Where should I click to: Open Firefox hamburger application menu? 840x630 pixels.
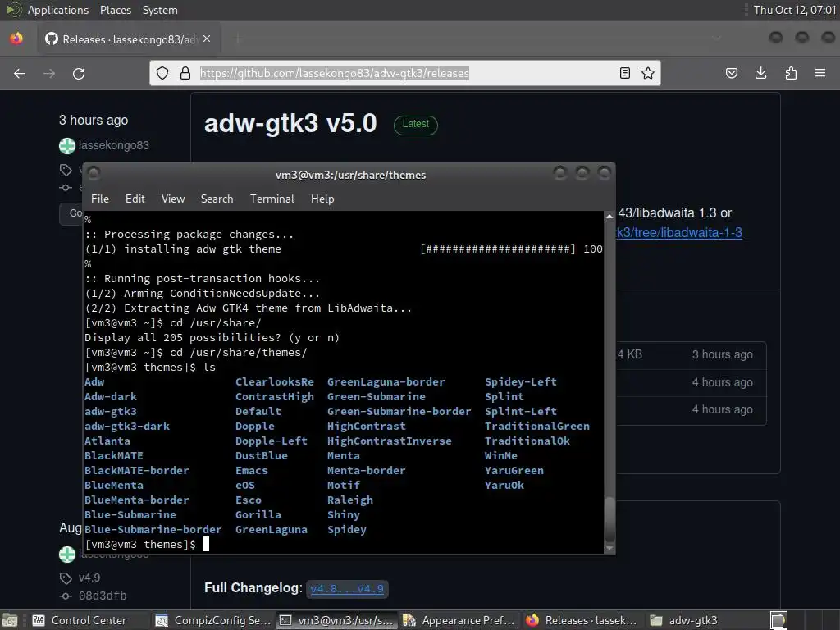[x=820, y=73]
